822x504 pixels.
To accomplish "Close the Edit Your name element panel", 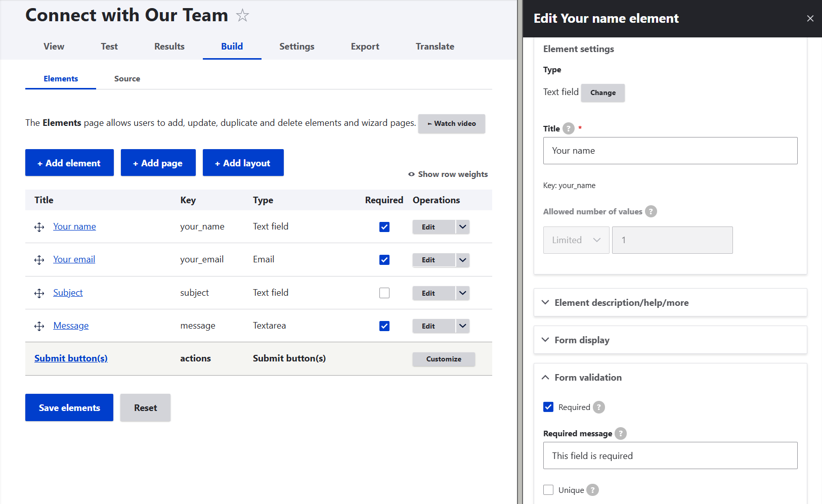I will [810, 19].
